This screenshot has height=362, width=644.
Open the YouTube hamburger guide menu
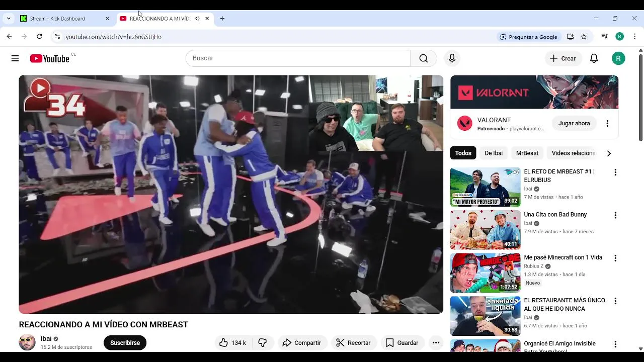[15, 58]
